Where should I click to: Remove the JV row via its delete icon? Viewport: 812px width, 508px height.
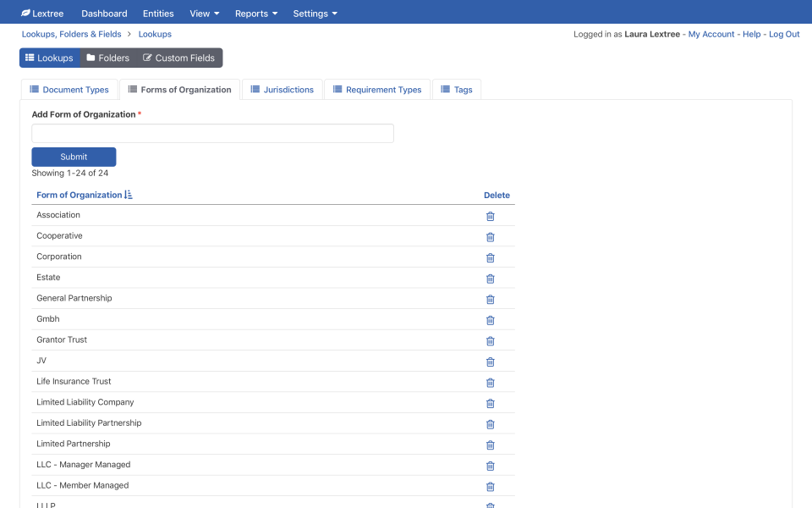click(490, 362)
